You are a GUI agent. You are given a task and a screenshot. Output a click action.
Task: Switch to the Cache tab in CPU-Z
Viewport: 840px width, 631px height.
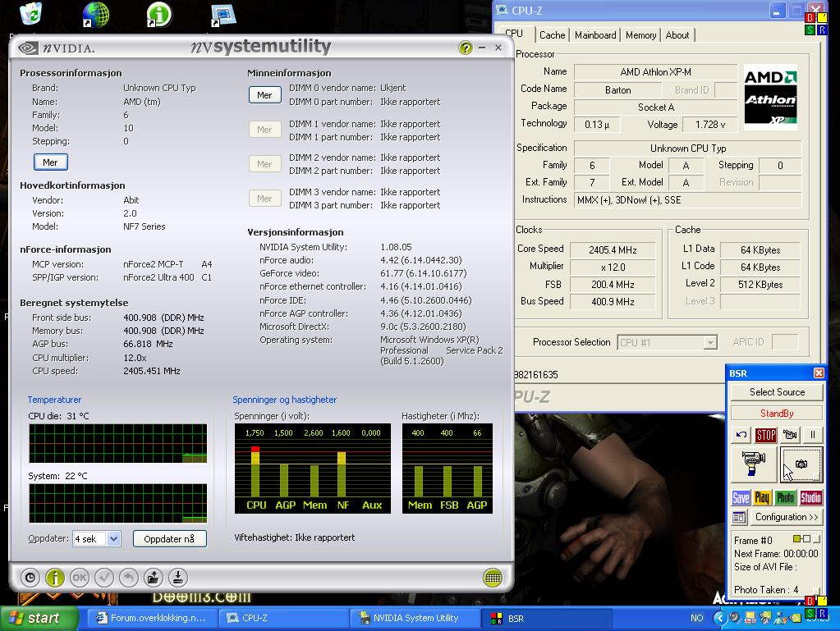tap(552, 35)
